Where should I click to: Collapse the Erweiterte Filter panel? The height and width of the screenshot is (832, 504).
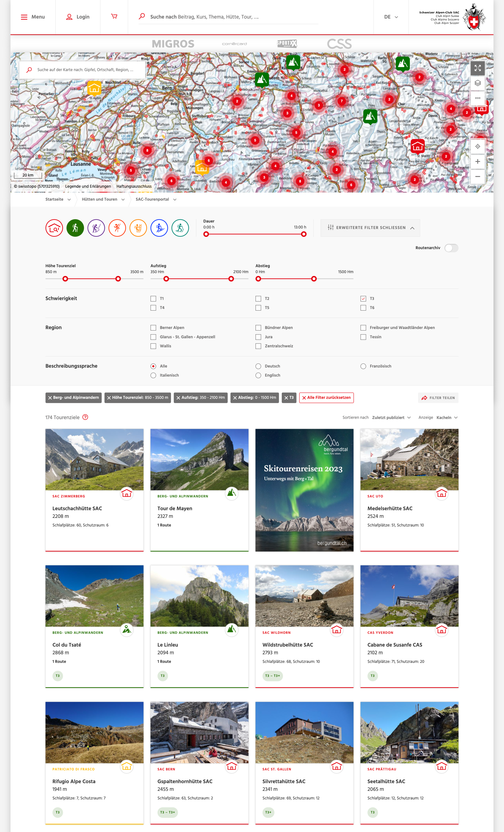pos(370,228)
